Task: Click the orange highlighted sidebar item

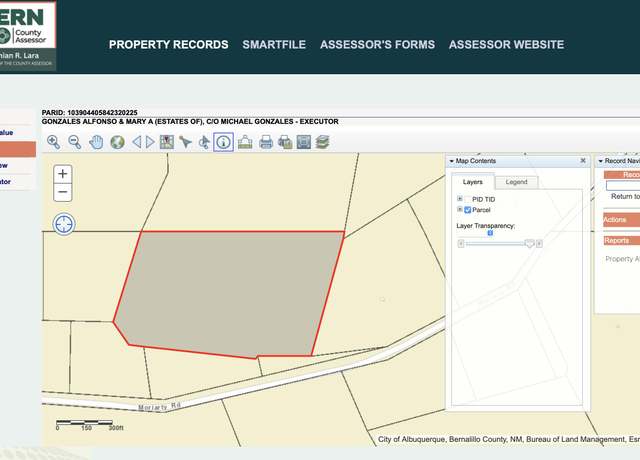Action: click(x=18, y=149)
